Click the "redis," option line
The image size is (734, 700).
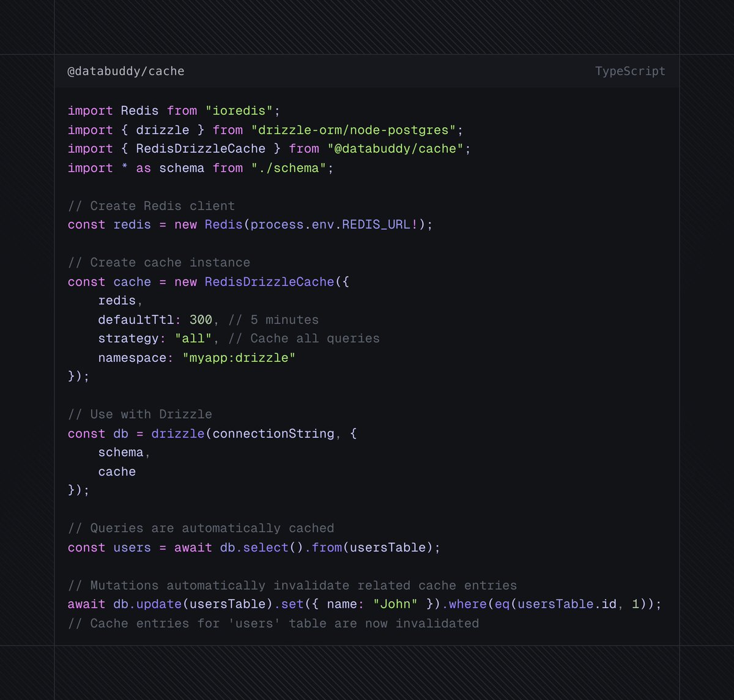120,300
